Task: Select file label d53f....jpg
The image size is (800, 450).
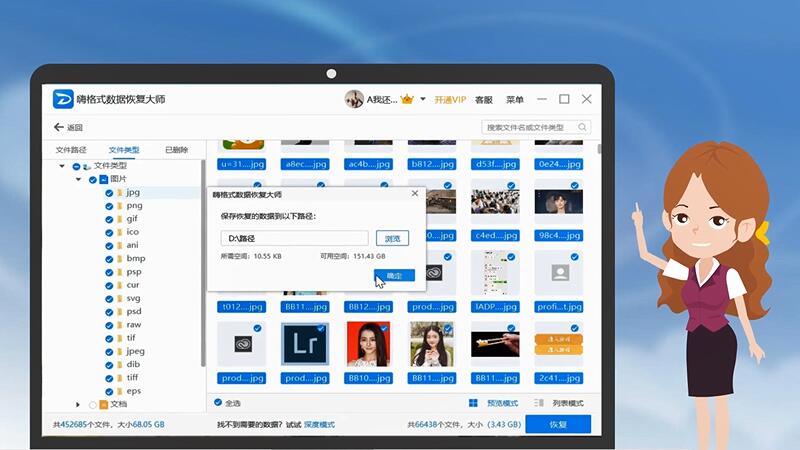Action: pyautogui.click(x=495, y=164)
